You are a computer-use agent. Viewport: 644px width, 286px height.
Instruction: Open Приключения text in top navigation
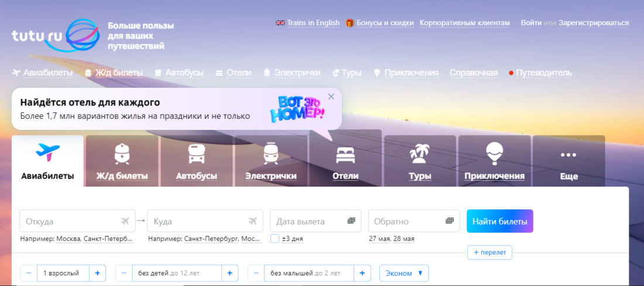[412, 73]
